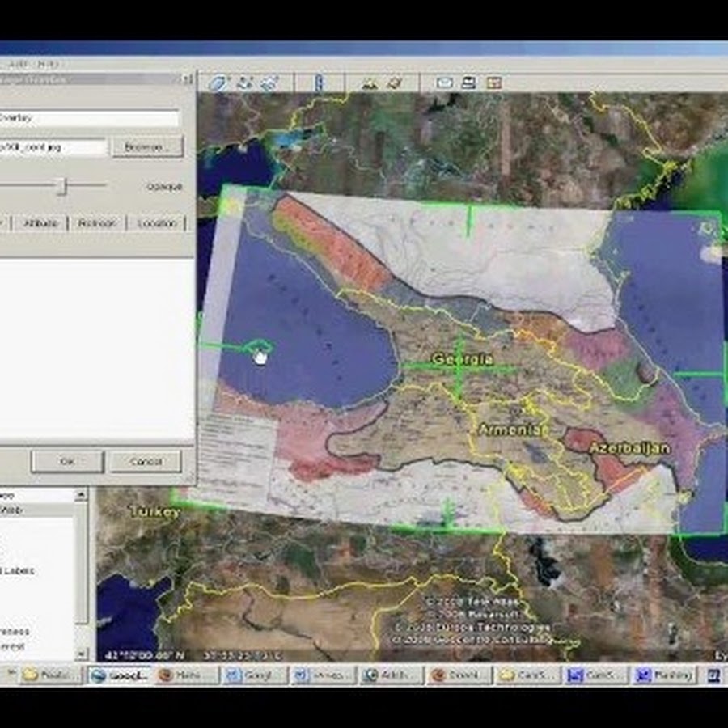Switch to the Refresh tab
The image size is (728, 728).
point(97,223)
